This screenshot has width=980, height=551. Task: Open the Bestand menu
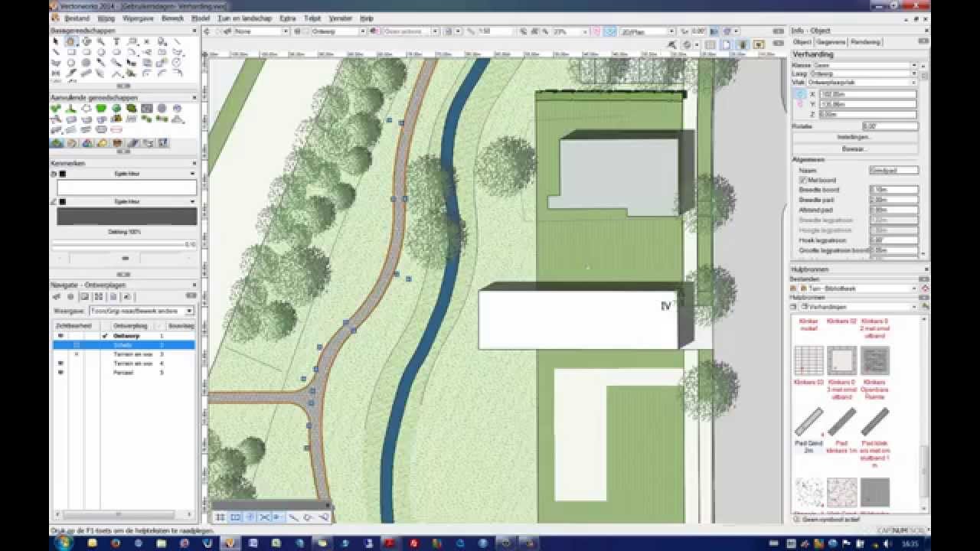[77, 18]
